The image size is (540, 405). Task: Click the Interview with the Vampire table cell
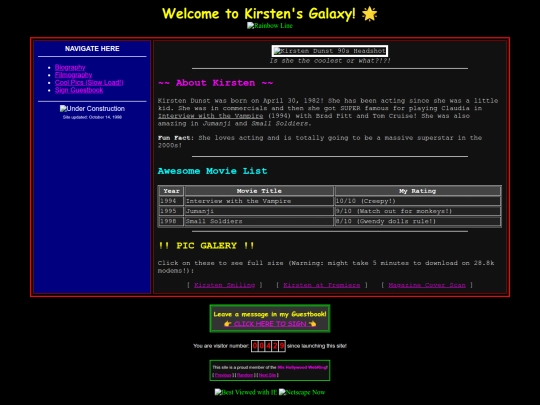coord(259,201)
